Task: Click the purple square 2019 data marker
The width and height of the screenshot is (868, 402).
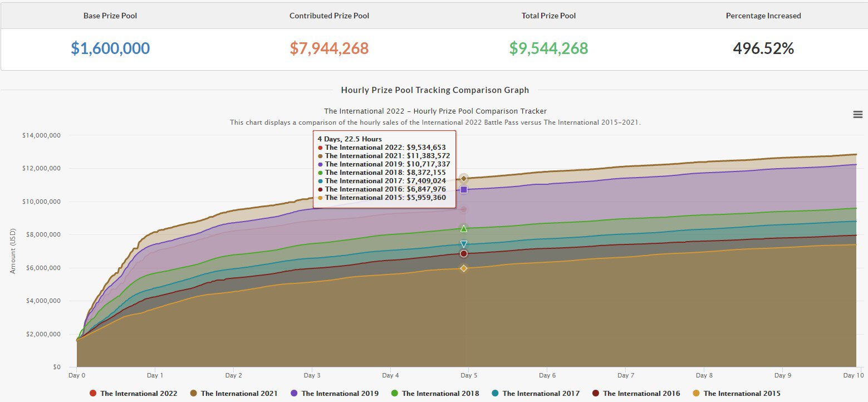Action: click(x=464, y=190)
